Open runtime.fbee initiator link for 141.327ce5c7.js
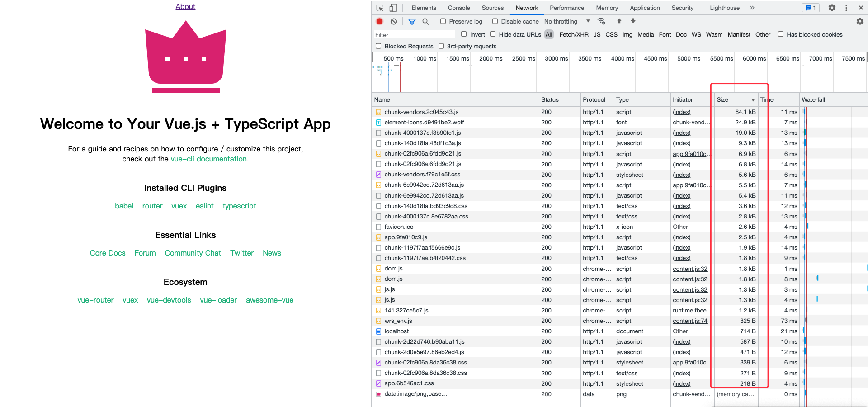Viewport: 868px width, 407px height. pyautogui.click(x=691, y=311)
